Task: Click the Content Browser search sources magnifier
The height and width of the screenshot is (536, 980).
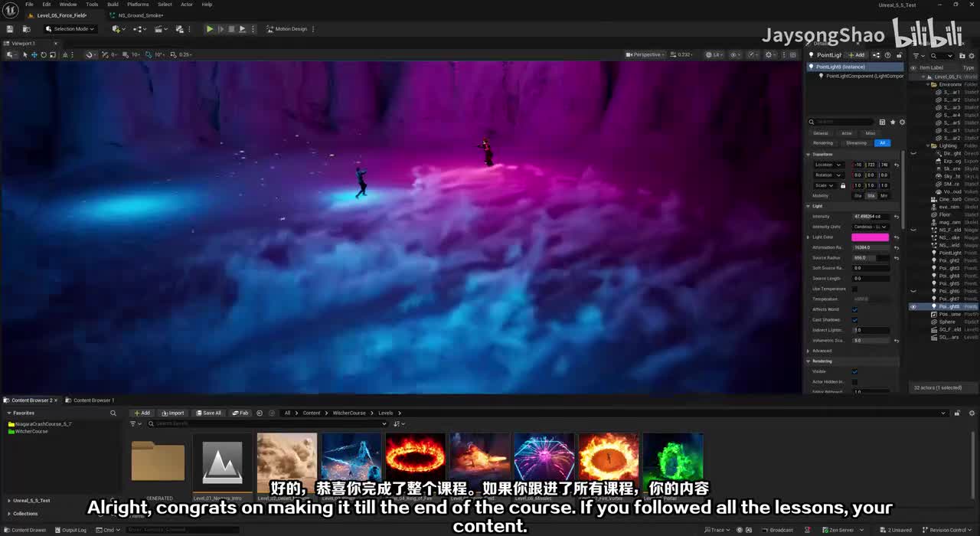Action: click(113, 413)
